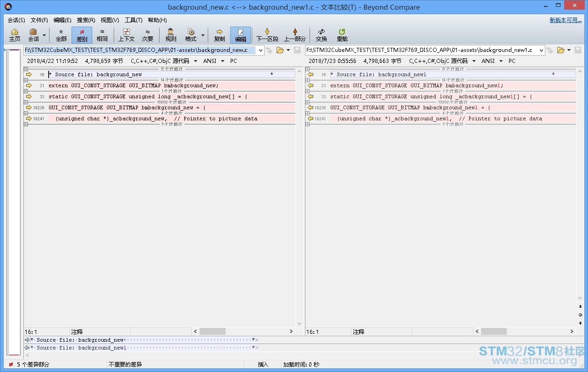Viewport: 588px width, 372px height.
Task: Toggle the 差别 differences filter
Action: click(x=82, y=35)
